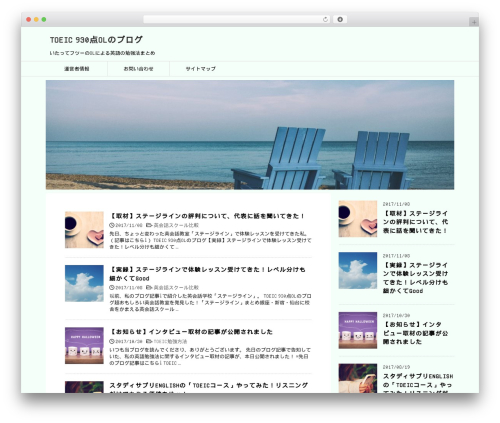The image size is (500, 423).
Task: Open the 【取材】ステージライン main article title
Action: coord(207,216)
